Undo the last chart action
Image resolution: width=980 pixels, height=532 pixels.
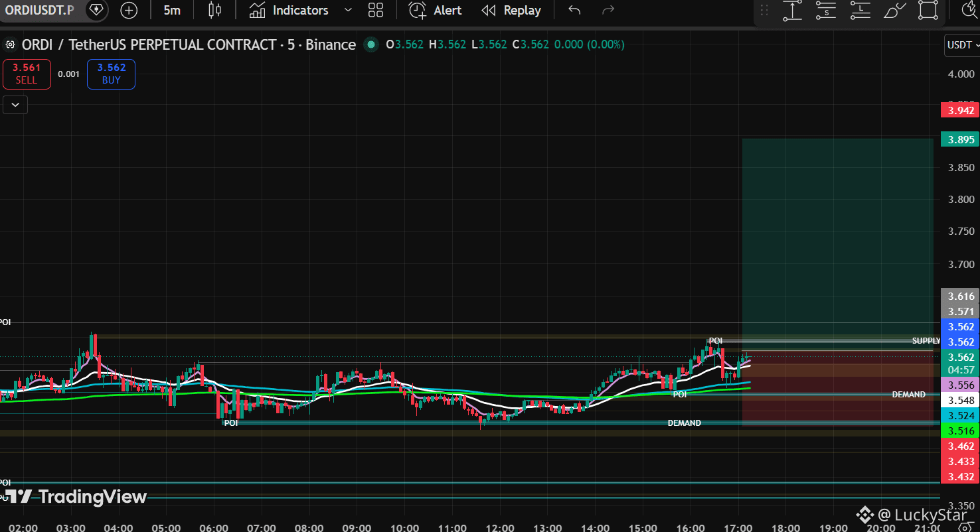[574, 10]
